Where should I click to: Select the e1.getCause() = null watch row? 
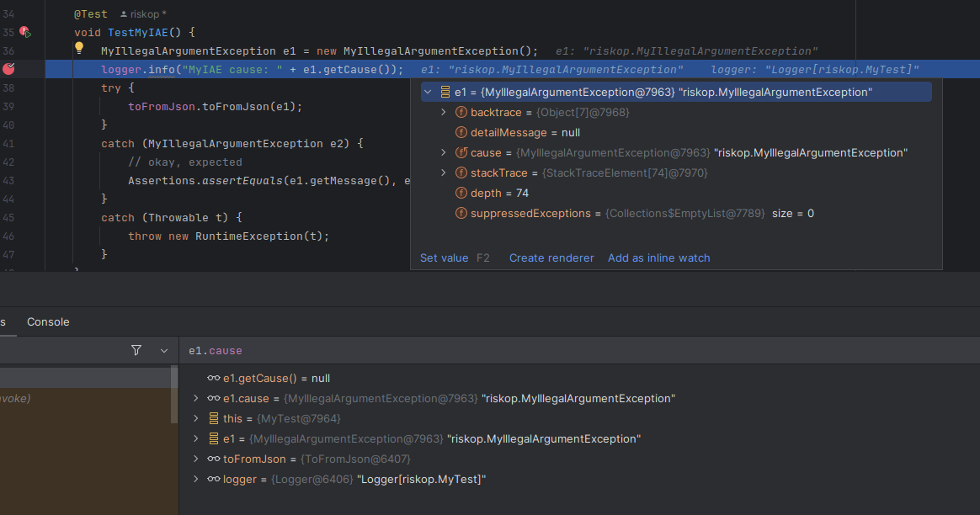point(579,378)
